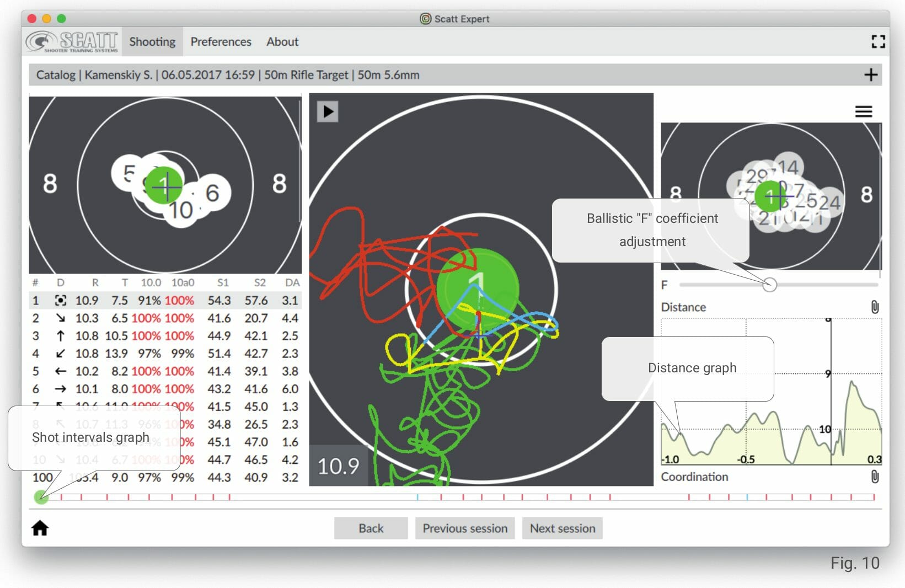The height and width of the screenshot is (588, 905).
Task: Select the target scope icon on shot 1
Action: click(x=61, y=301)
